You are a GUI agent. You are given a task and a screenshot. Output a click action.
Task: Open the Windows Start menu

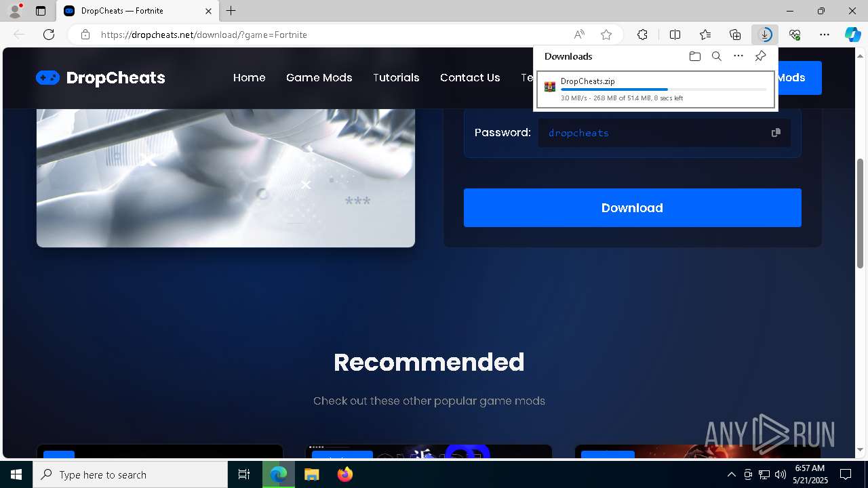(x=16, y=474)
